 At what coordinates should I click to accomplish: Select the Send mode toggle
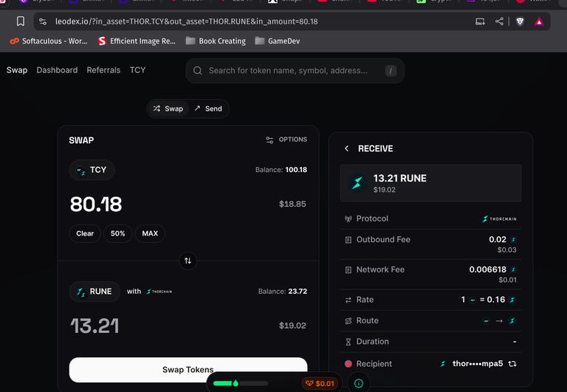208,109
